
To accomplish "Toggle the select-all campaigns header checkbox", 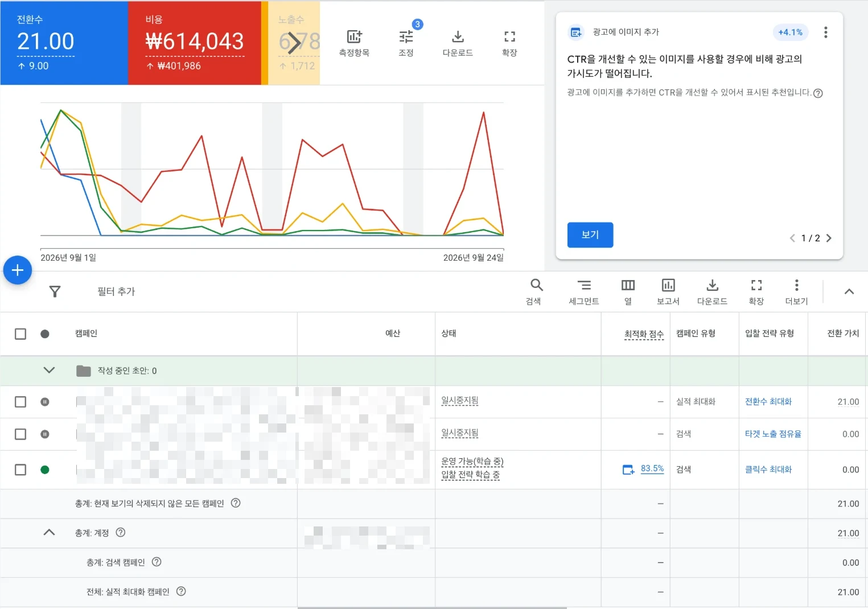I will pyautogui.click(x=20, y=334).
